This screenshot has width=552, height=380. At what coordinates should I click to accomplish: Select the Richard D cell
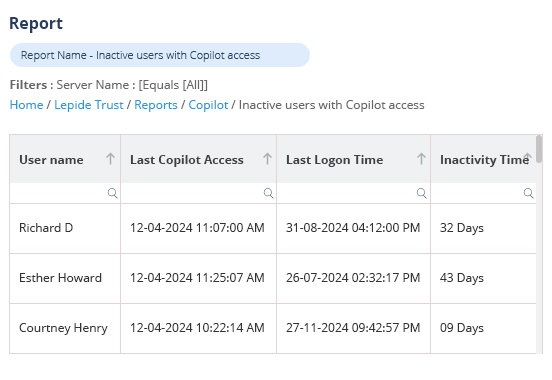[65, 228]
